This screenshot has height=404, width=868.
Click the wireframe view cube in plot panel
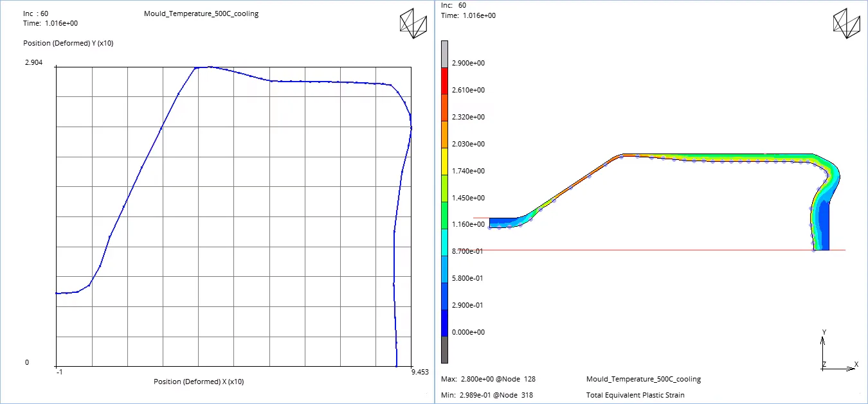413,23
